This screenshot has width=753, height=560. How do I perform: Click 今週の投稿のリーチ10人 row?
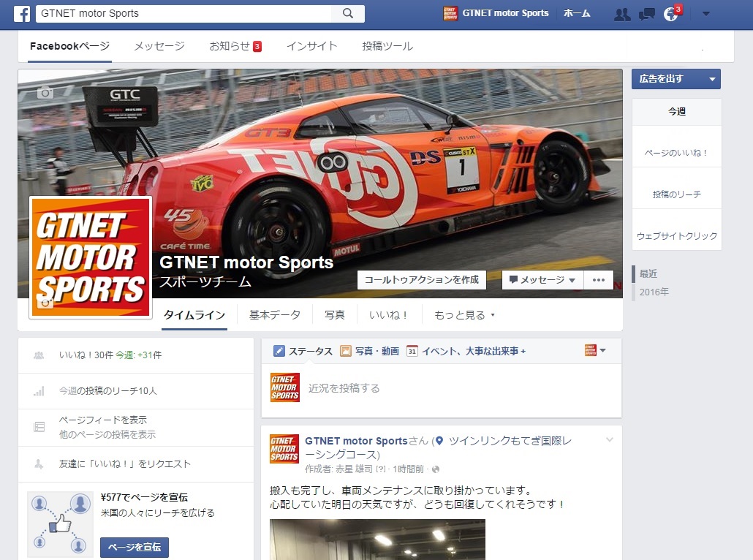[x=136, y=391]
